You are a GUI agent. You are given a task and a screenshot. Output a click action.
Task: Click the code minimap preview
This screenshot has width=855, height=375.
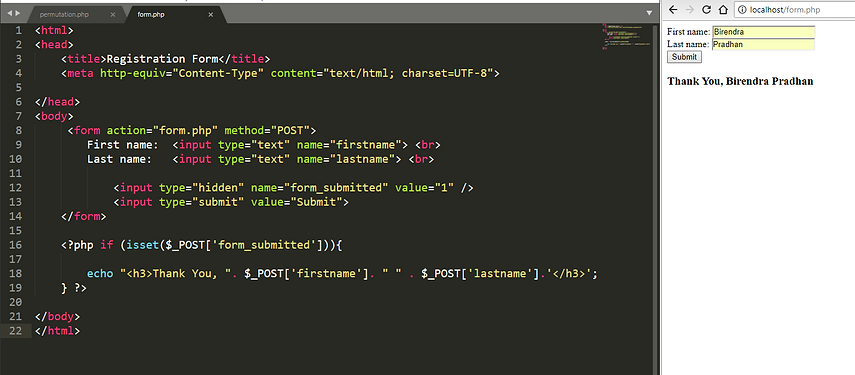click(x=626, y=37)
